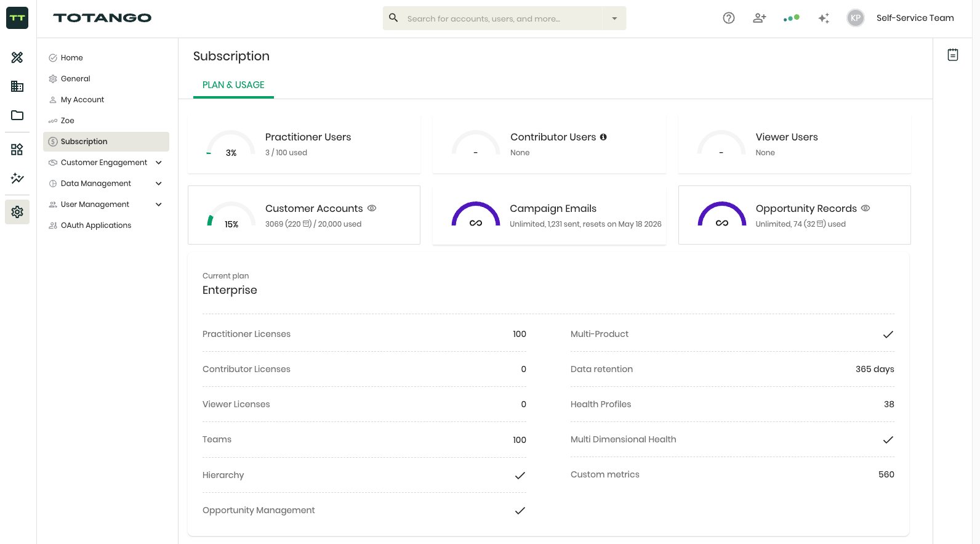Open Data Management menu item
Image resolution: width=980 pixels, height=544 pixels.
[96, 184]
